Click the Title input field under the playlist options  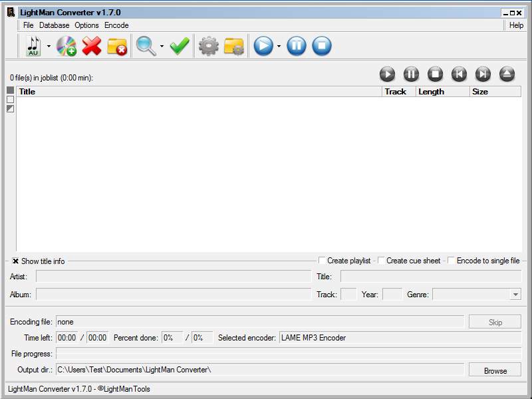tap(431, 277)
